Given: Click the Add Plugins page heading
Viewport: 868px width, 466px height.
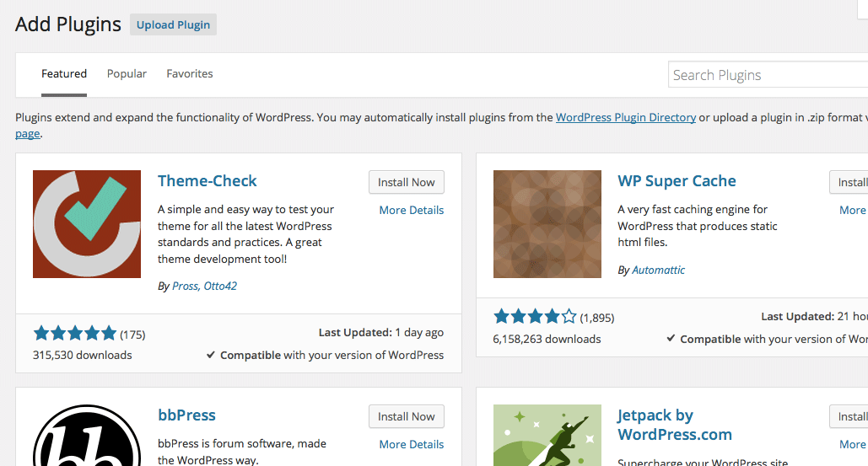Looking at the screenshot, I should (68, 24).
